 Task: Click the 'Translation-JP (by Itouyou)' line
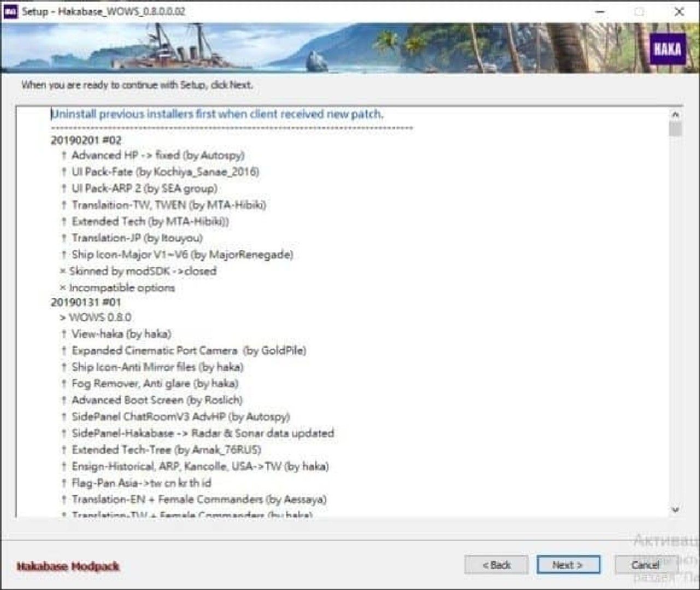pos(132,238)
